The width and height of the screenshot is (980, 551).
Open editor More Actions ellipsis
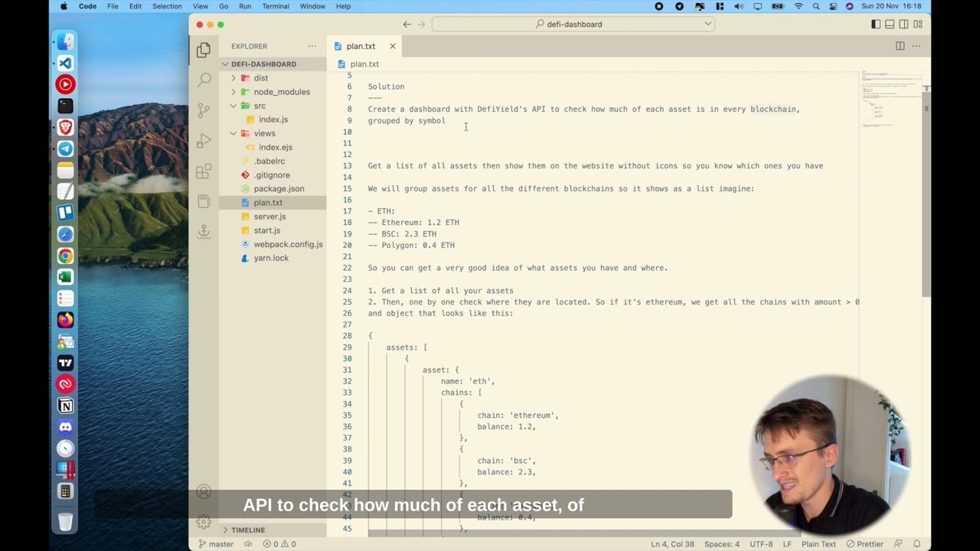coord(916,46)
